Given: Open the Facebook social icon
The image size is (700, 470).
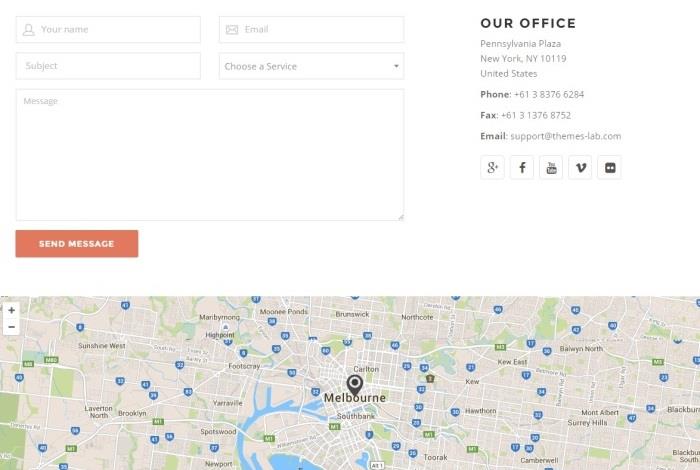Looking at the screenshot, I should [x=522, y=167].
